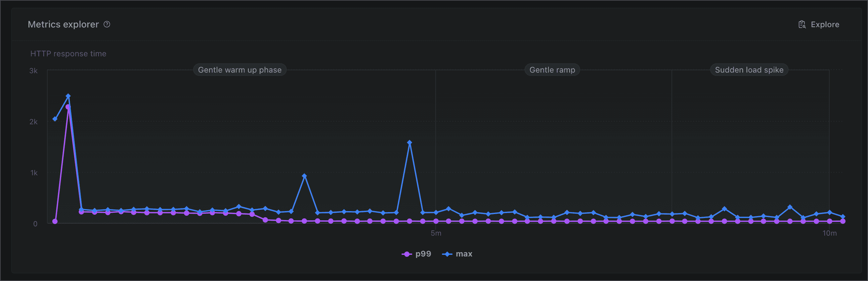The height and width of the screenshot is (281, 868).
Task: Click the p99 peak point near 2.3k
Action: pyautogui.click(x=68, y=107)
